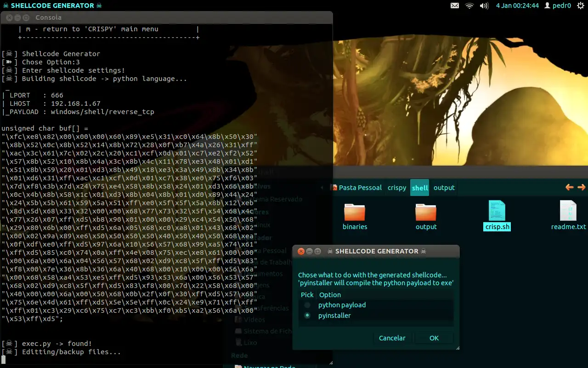Go to output breadcrumb folder
Image resolution: width=588 pixels, height=368 pixels.
point(444,188)
